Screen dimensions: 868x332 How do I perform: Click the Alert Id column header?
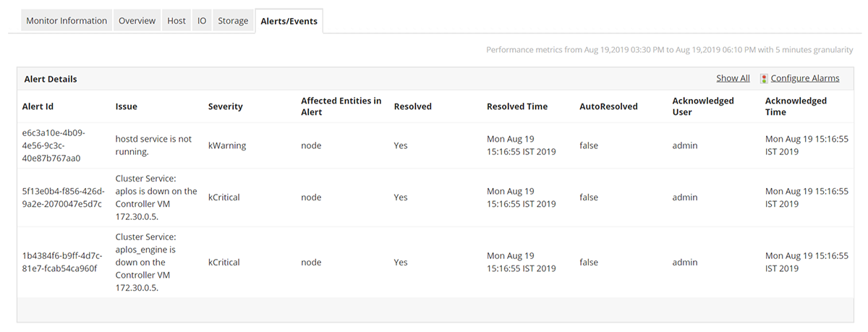tap(38, 107)
